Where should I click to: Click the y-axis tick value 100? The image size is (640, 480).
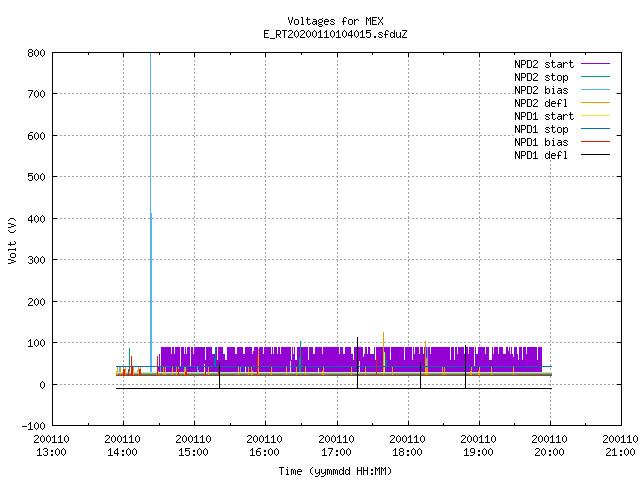(36, 343)
